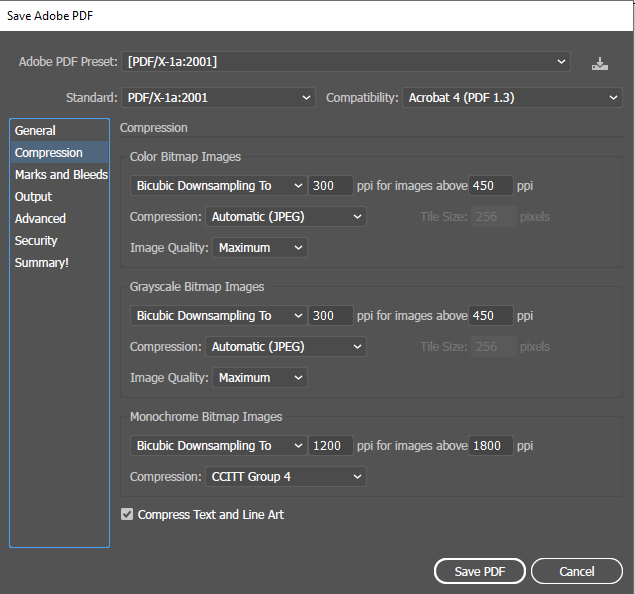Open the Standard PDF/X-1a:2001 dropdown

pos(218,98)
